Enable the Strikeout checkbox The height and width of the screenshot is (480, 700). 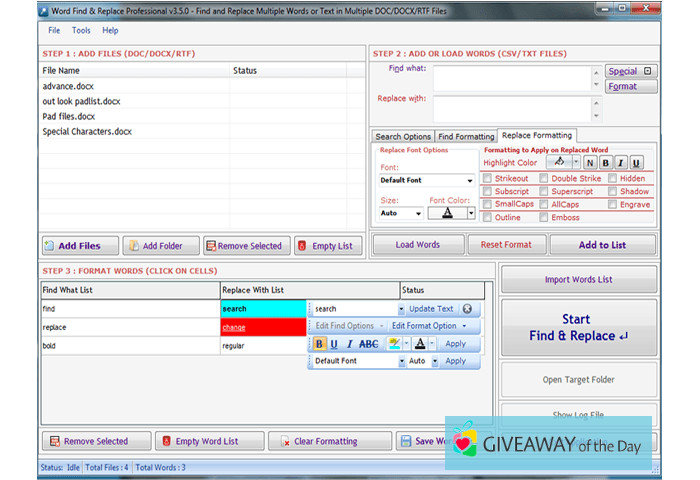tap(487, 178)
